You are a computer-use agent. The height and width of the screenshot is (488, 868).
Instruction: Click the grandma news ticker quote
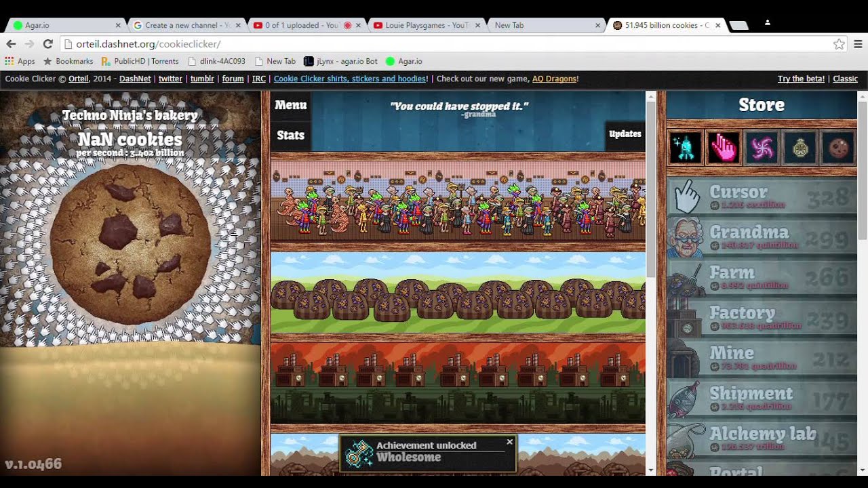(x=458, y=106)
